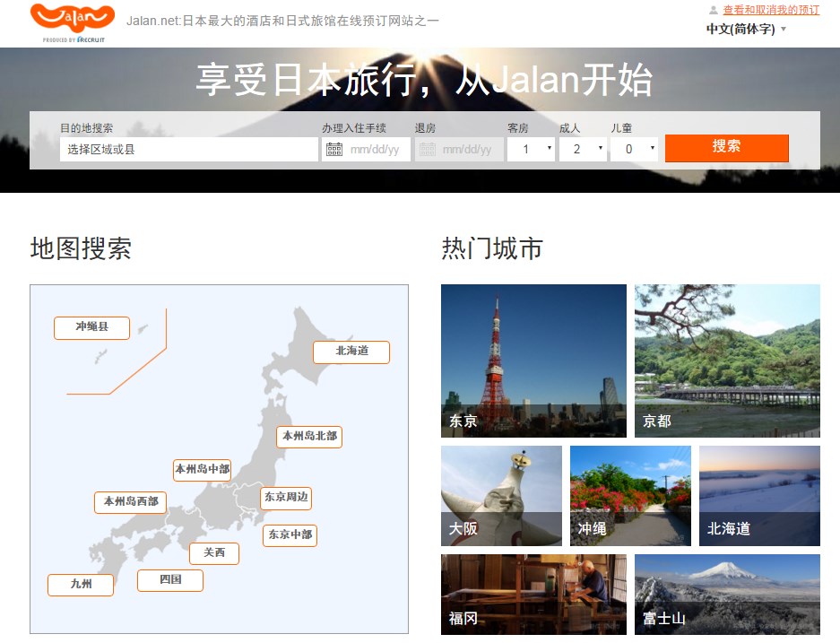Open the 大阪 city thumbnail
The width and height of the screenshot is (840, 643).
pos(501,496)
